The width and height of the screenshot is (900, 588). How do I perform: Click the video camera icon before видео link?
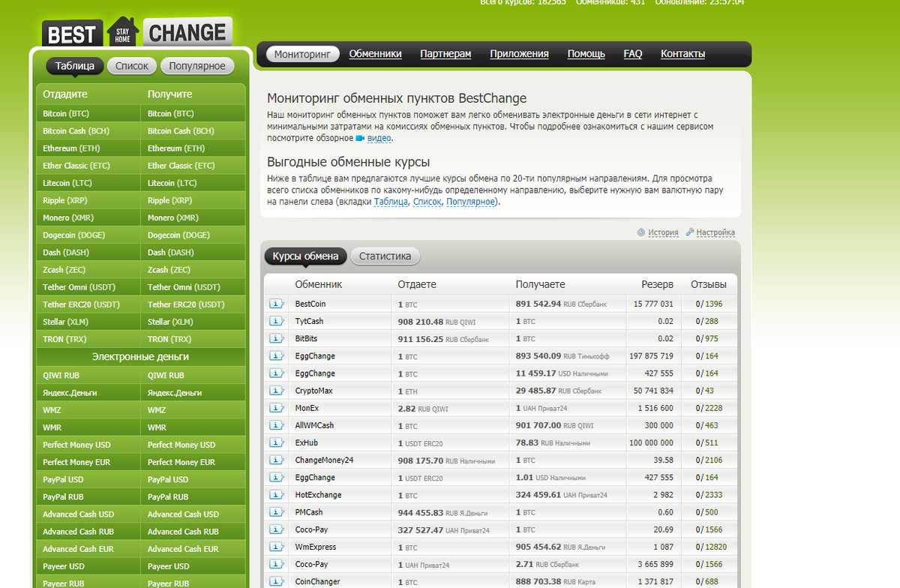361,138
